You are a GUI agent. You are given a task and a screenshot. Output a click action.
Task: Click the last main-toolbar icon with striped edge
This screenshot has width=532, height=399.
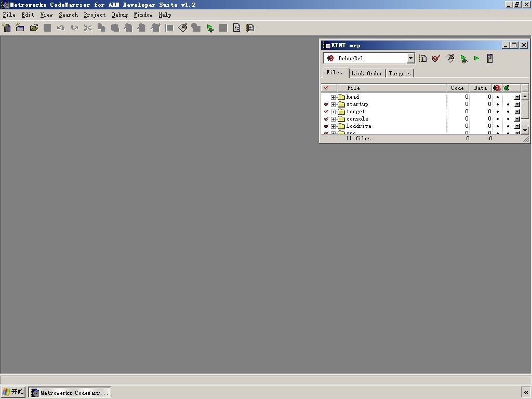point(250,28)
